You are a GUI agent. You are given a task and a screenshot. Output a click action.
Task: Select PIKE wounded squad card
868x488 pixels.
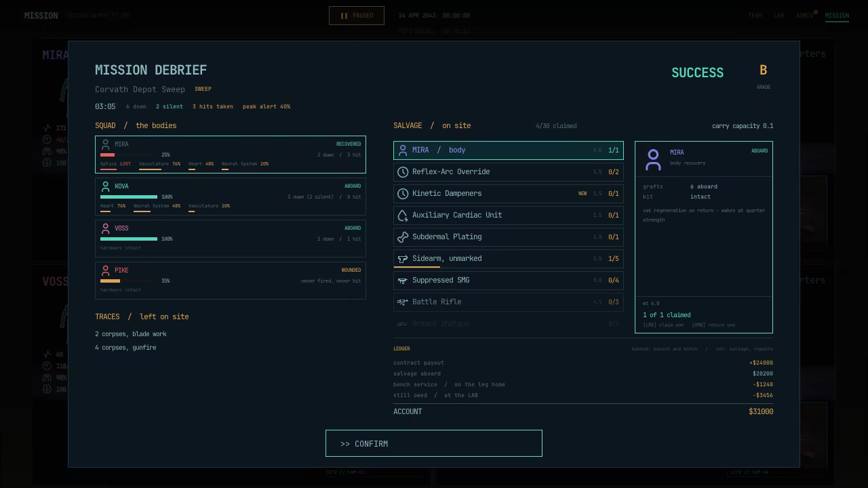tap(231, 281)
